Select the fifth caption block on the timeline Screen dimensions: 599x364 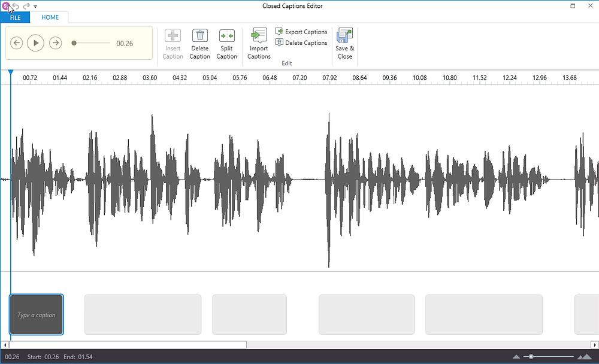click(x=483, y=315)
